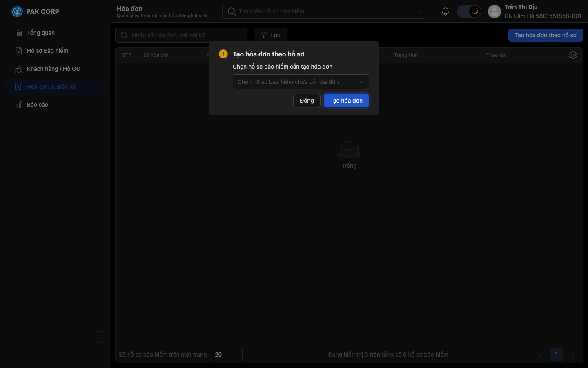Open Chọn hồ sơ bảo hiểm chưa có hóa đơn dropdown
588x368 pixels.
(x=301, y=82)
